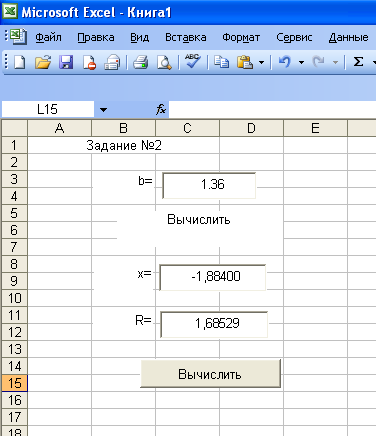Viewport: 376px width, 436px height.
Task: Open the Файл menu
Action: click(48, 37)
